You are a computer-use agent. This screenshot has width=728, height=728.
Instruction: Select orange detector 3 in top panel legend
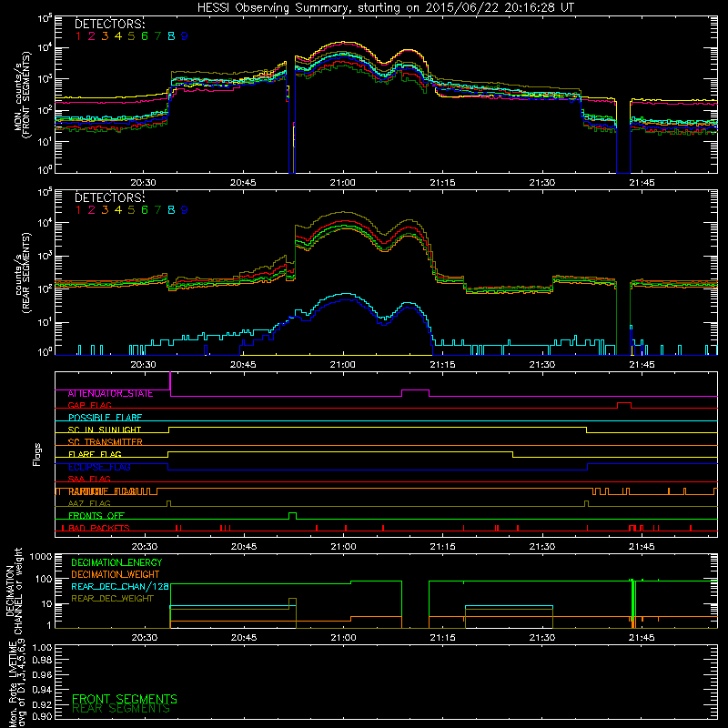[105, 36]
